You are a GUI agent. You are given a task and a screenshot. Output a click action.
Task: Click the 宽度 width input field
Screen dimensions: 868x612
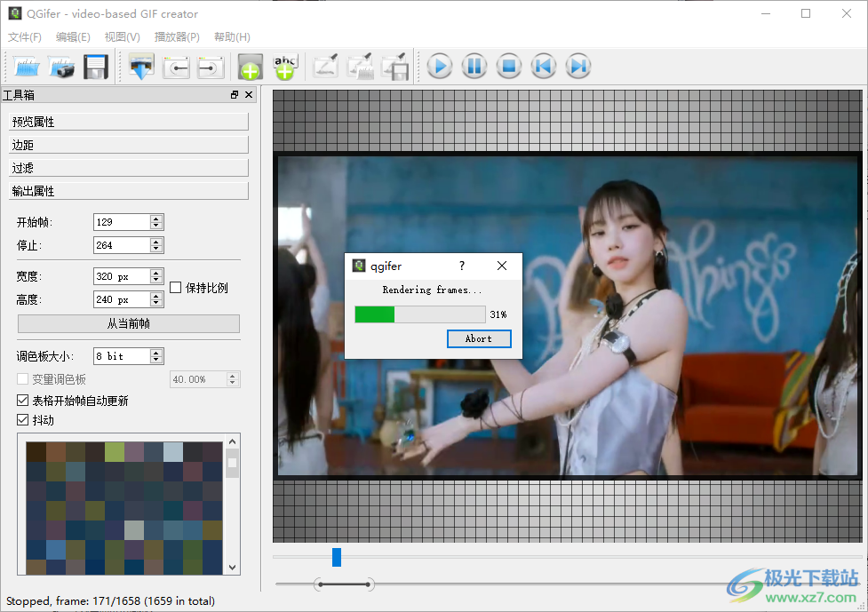point(121,277)
